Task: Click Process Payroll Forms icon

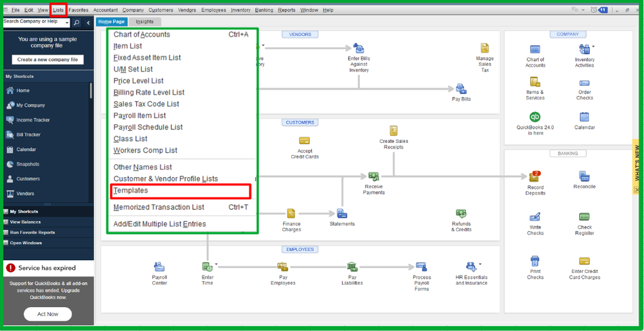Action: [x=422, y=267]
